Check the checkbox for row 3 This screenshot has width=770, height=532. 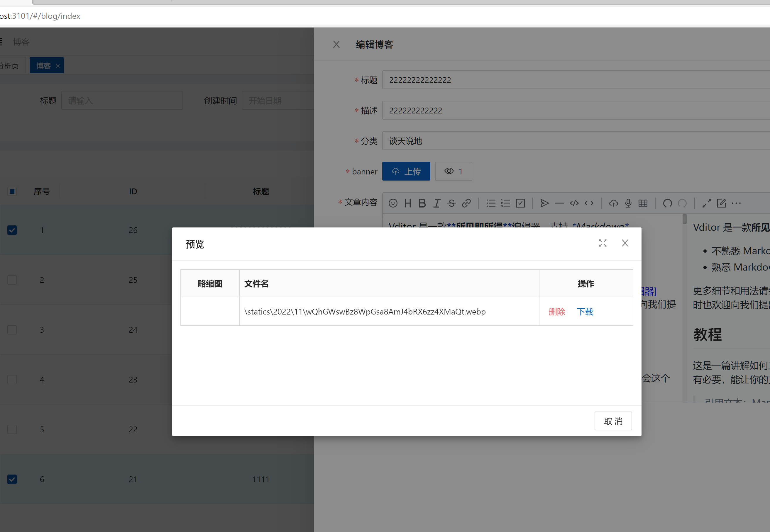(x=12, y=330)
